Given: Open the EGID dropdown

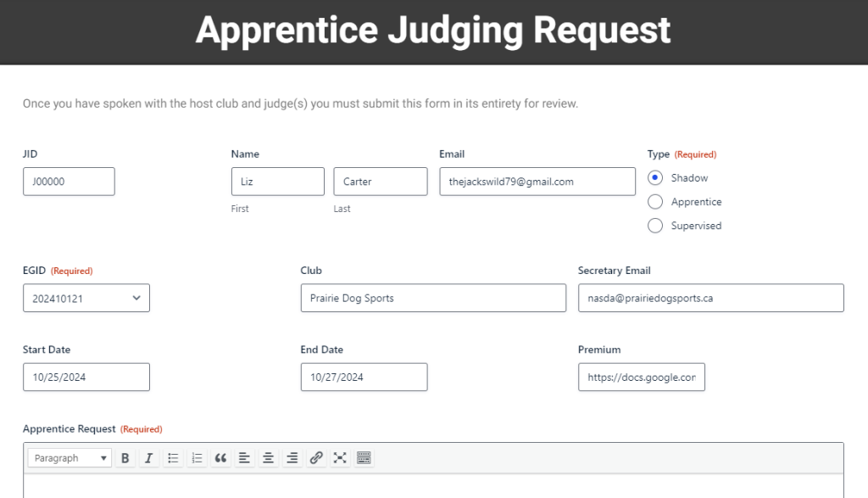Looking at the screenshot, I should coord(86,298).
